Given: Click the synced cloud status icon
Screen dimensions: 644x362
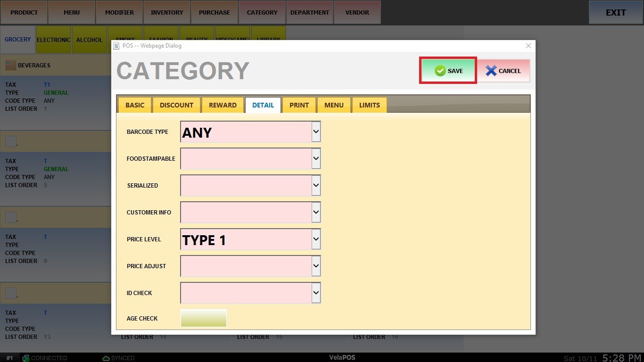Looking at the screenshot, I should pos(106,358).
